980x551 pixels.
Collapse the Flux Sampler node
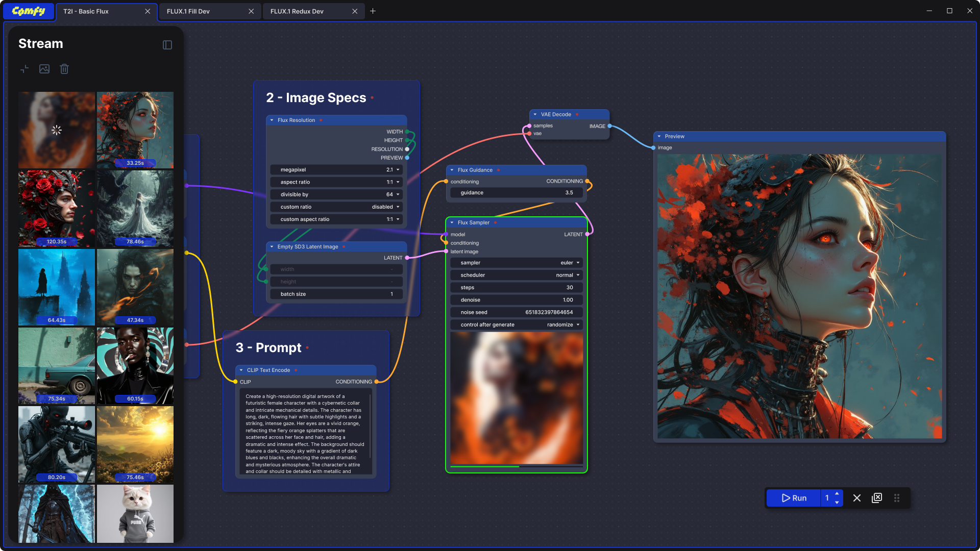(452, 222)
